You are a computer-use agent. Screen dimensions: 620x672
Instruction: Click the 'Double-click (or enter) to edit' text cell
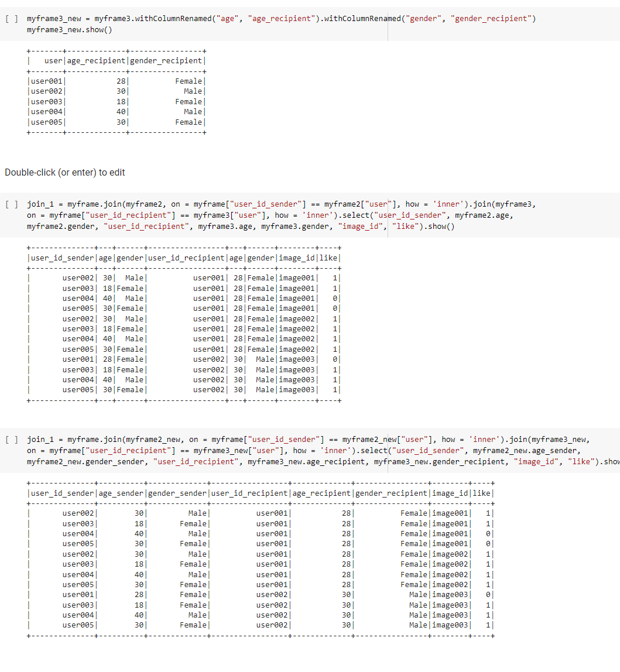(x=65, y=172)
